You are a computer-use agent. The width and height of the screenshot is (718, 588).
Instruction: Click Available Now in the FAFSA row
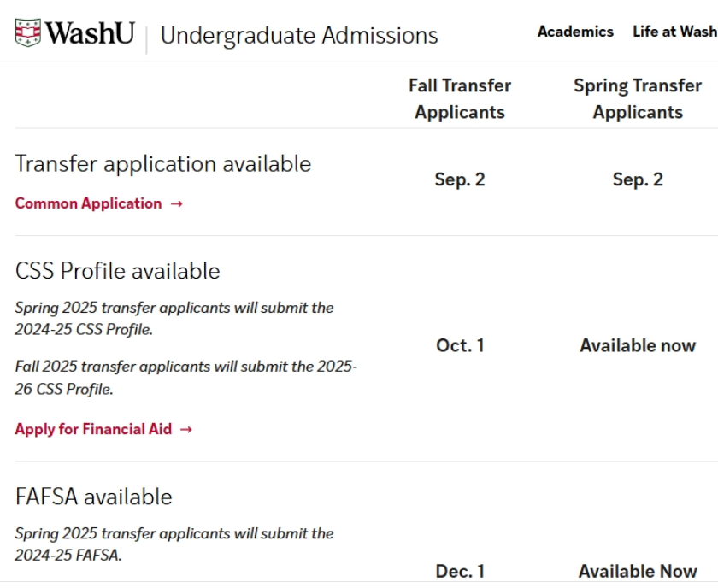(x=638, y=571)
